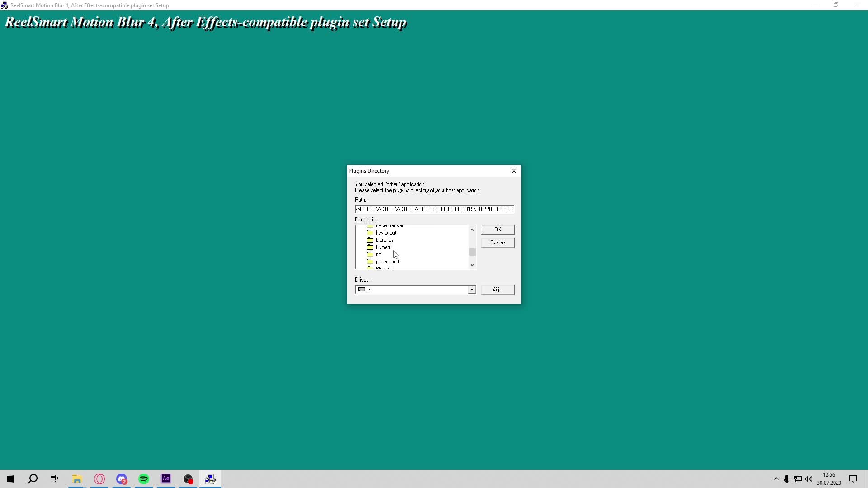Viewport: 868px width, 488px height.
Task: Close the Plugins Directory dialog
Action: pos(514,171)
